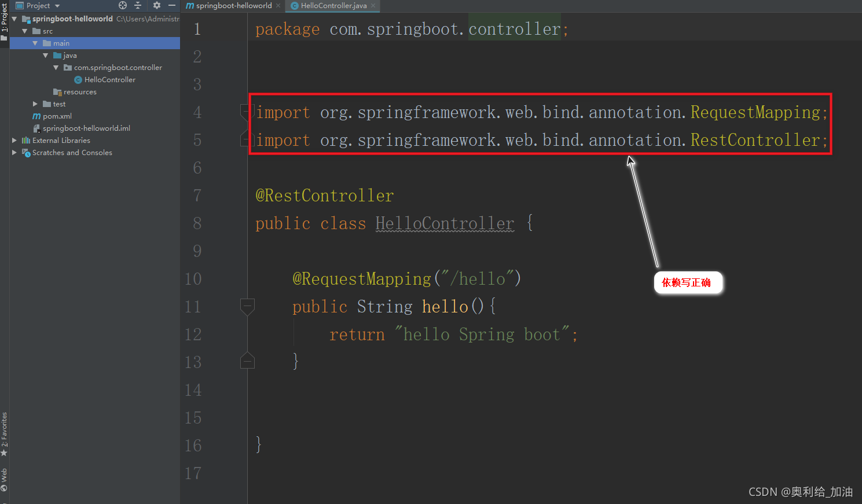Close the springboot-helloworld editor tab
This screenshot has width=862, height=504.
pyautogui.click(x=278, y=6)
